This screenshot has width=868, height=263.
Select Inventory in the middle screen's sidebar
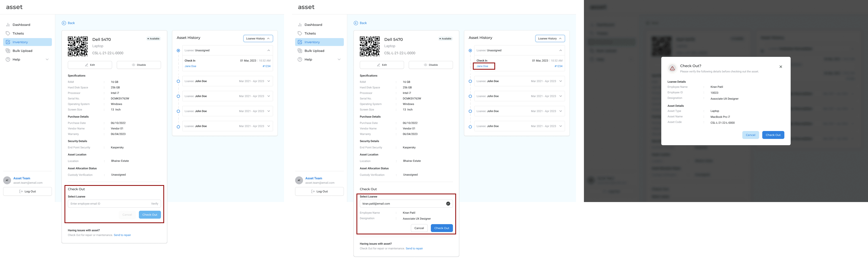point(312,42)
